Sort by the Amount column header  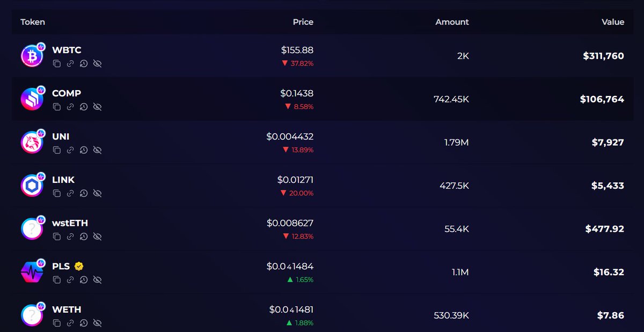[x=452, y=22]
